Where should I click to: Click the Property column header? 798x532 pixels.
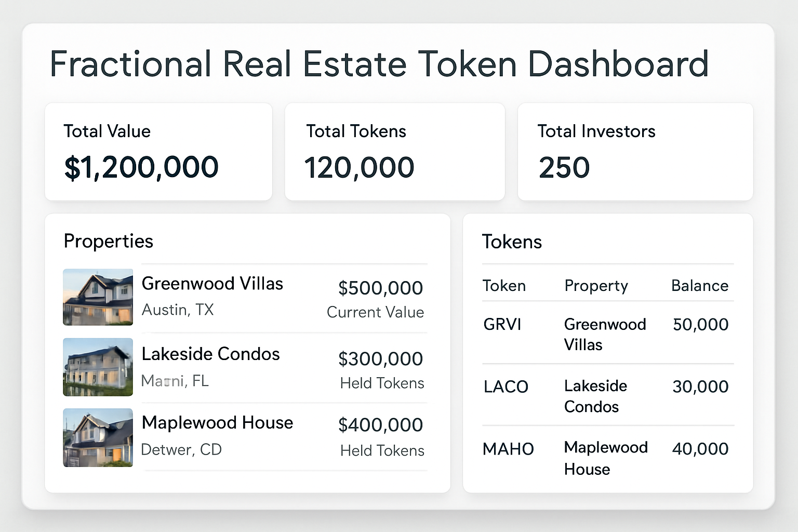click(596, 285)
